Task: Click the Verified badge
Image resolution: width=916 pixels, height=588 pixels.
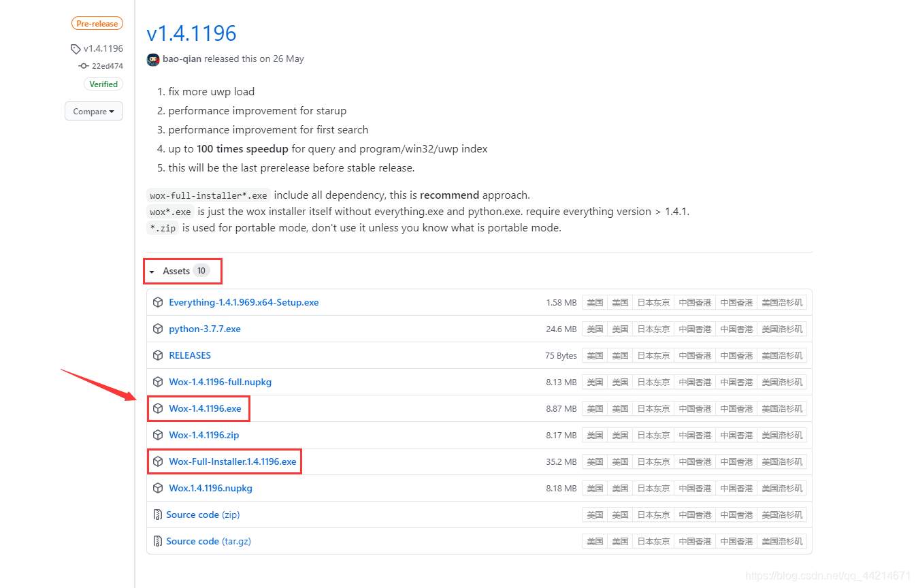Action: tap(103, 84)
